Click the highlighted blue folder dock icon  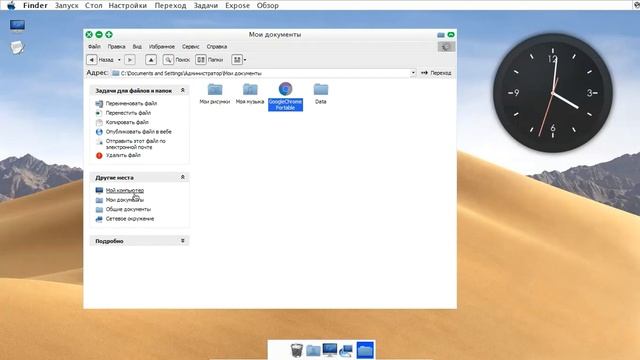[x=365, y=350]
